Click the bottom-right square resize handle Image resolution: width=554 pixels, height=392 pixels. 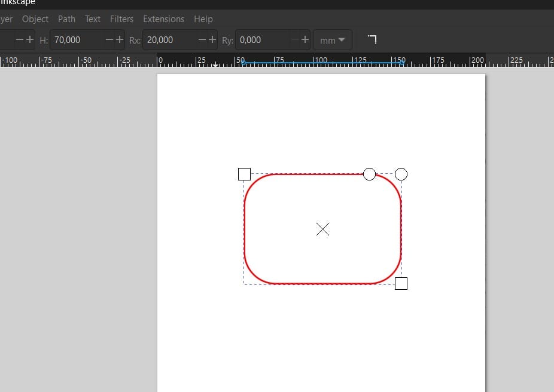coord(401,284)
